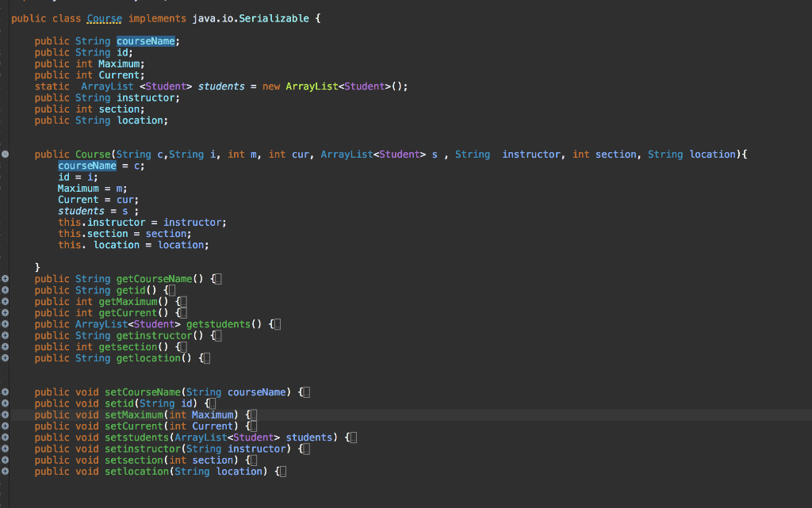Click 'Current = cur;' assignment line
The image size is (812, 508).
pos(98,200)
